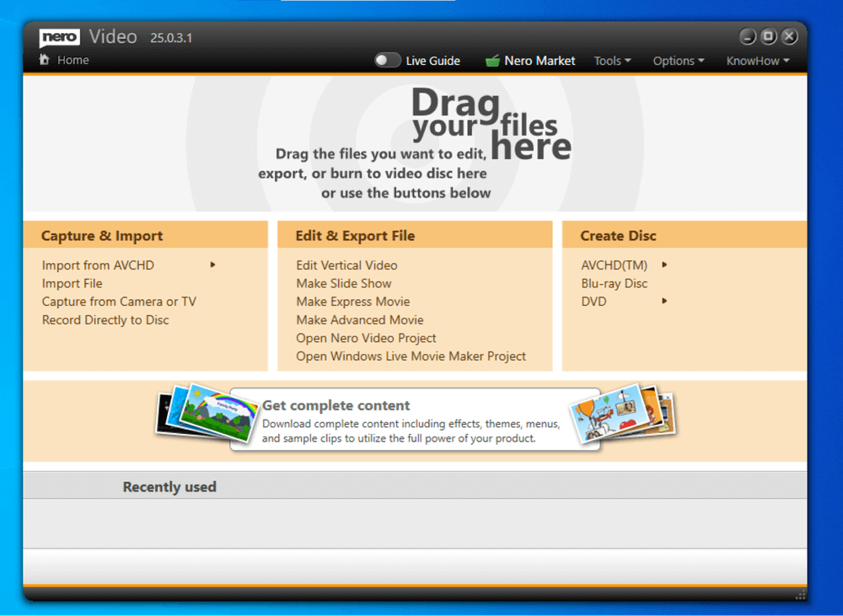Click the Home house icon

pos(44,60)
